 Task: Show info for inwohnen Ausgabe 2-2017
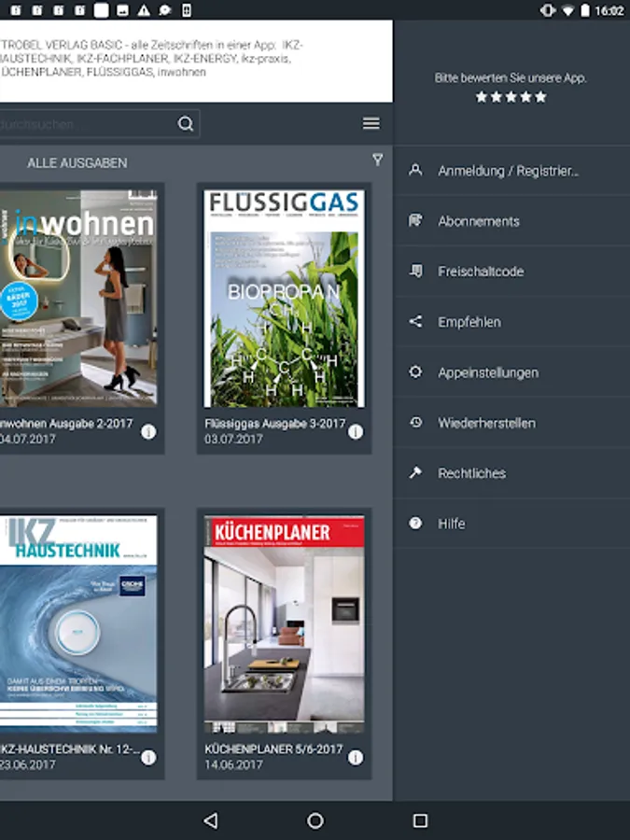click(148, 432)
